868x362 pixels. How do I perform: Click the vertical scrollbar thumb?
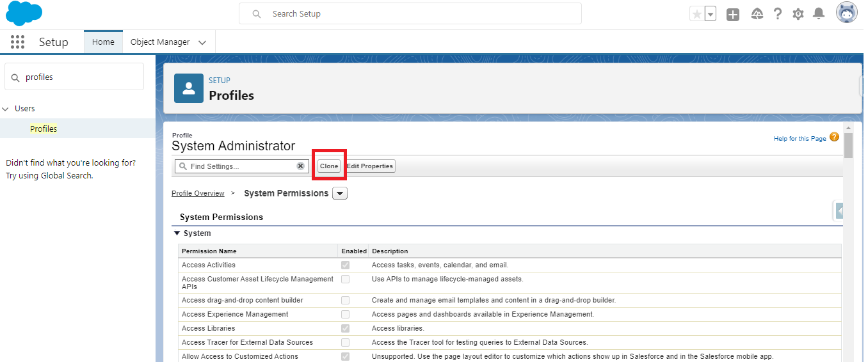click(848, 145)
